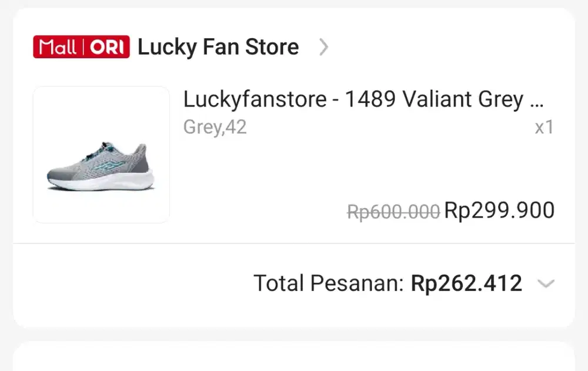
Task: Click the strikethrough original price Rp600.000
Action: [x=395, y=210]
